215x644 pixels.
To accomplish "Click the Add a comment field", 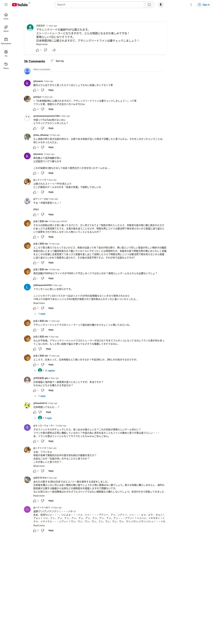I will coord(99,70).
